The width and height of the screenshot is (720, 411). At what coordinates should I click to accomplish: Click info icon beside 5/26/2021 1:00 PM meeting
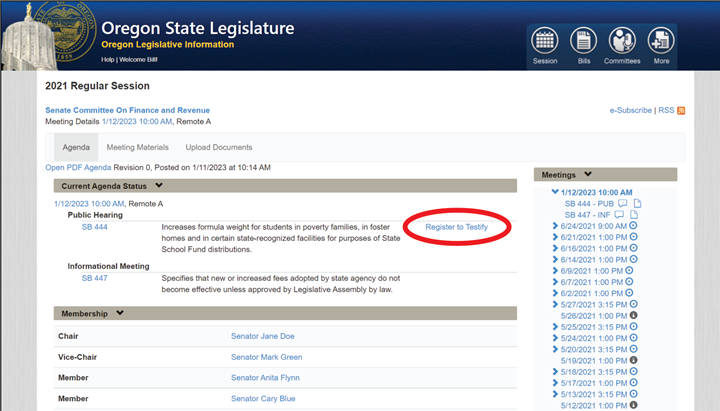(x=633, y=315)
